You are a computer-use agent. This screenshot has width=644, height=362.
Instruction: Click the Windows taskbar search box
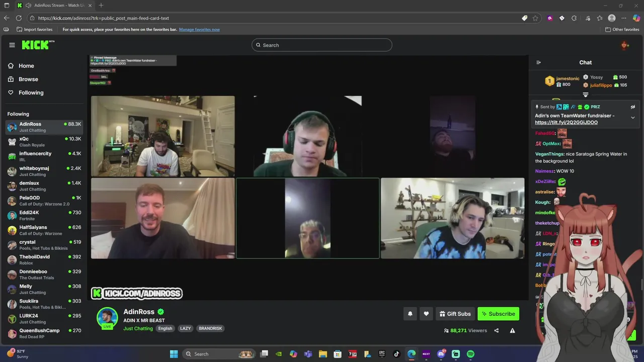pos(218,354)
